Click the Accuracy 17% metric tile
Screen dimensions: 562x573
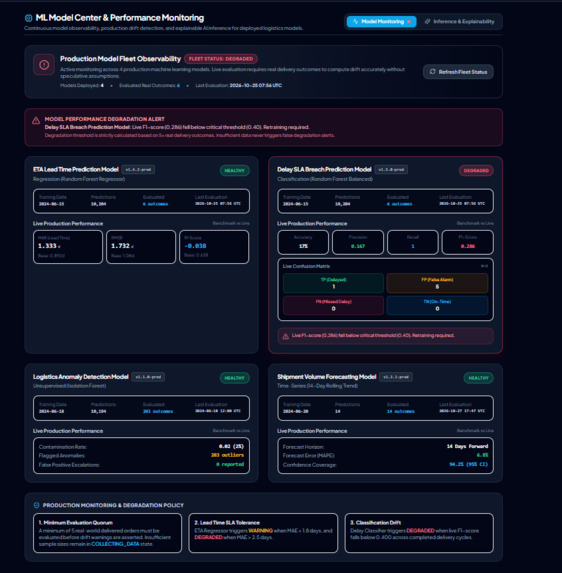(303, 242)
